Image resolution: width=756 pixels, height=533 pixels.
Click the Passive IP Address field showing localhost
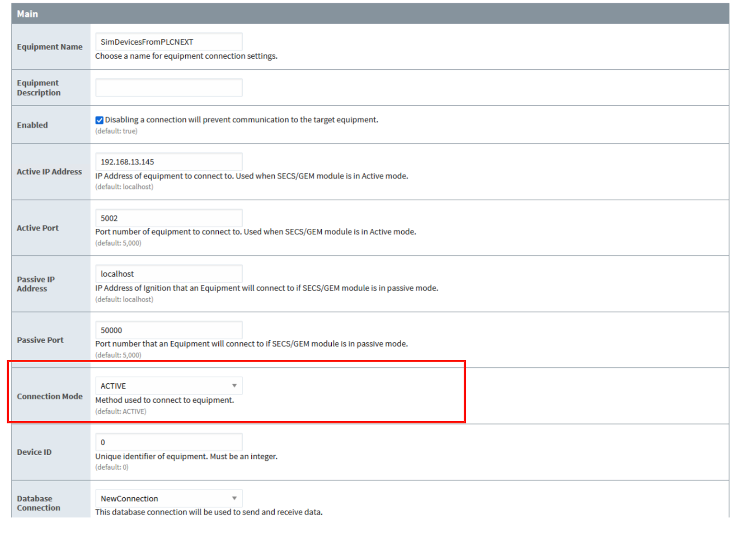click(169, 274)
